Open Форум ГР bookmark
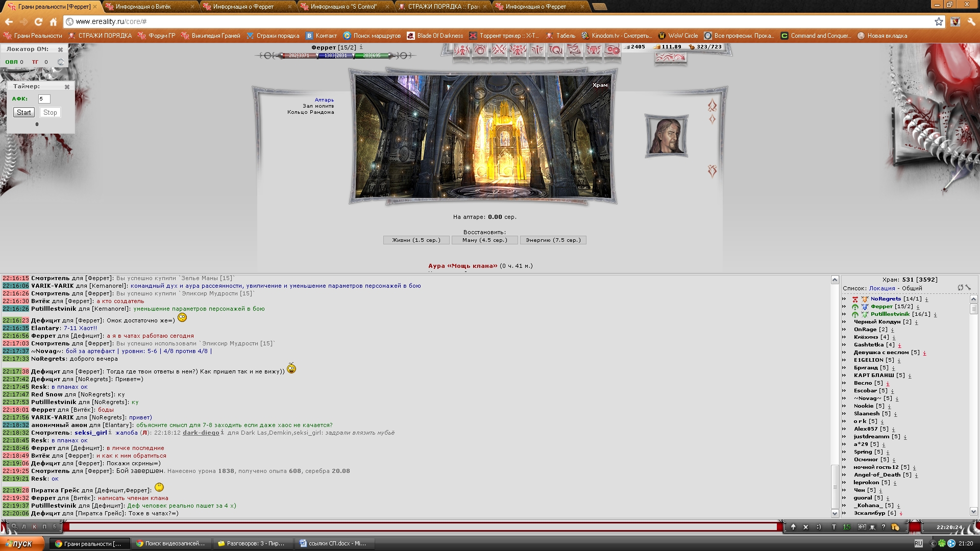 pyautogui.click(x=156, y=36)
